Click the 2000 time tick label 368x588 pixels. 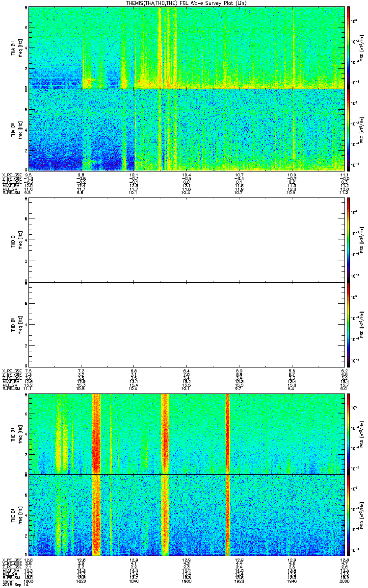[x=344, y=581]
